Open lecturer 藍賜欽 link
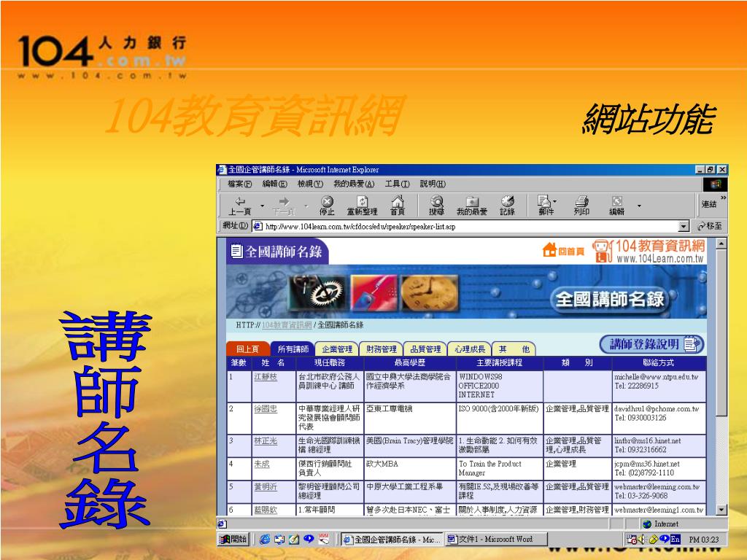This screenshot has height=560, width=747. coord(266,510)
